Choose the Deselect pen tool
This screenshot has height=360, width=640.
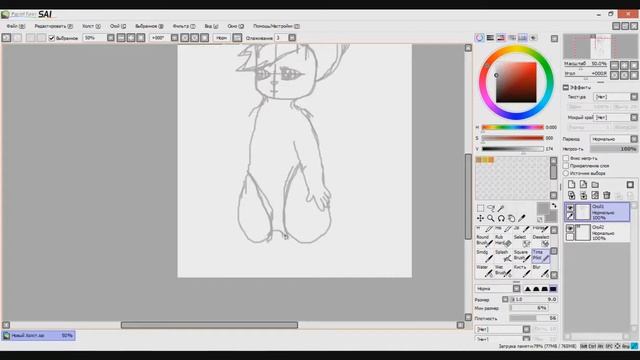(x=540, y=240)
